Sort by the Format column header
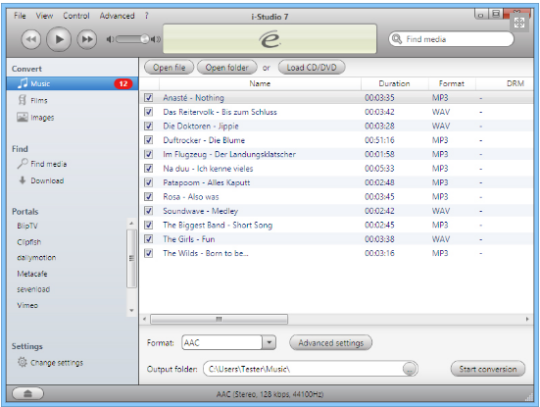 pos(451,83)
